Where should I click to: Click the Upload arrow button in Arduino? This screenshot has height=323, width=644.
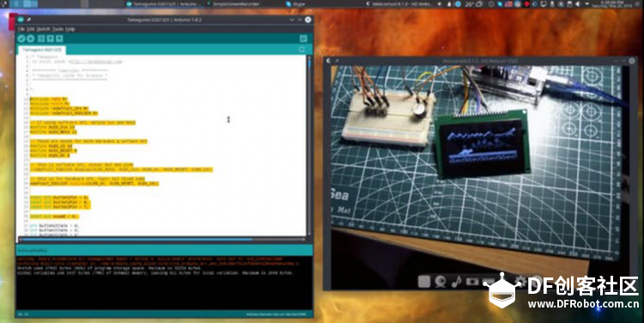click(30, 39)
